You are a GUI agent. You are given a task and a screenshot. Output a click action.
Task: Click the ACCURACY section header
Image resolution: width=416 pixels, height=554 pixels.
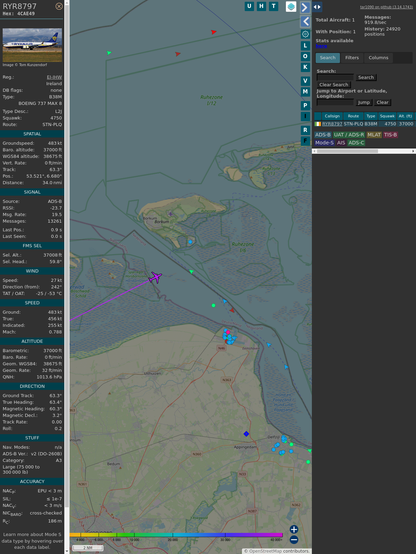(x=32, y=481)
